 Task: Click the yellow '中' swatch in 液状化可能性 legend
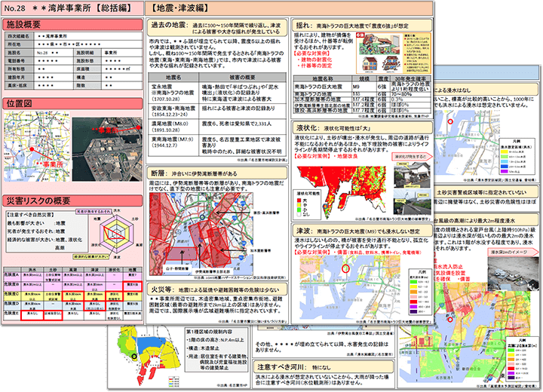pyautogui.click(x=299, y=205)
